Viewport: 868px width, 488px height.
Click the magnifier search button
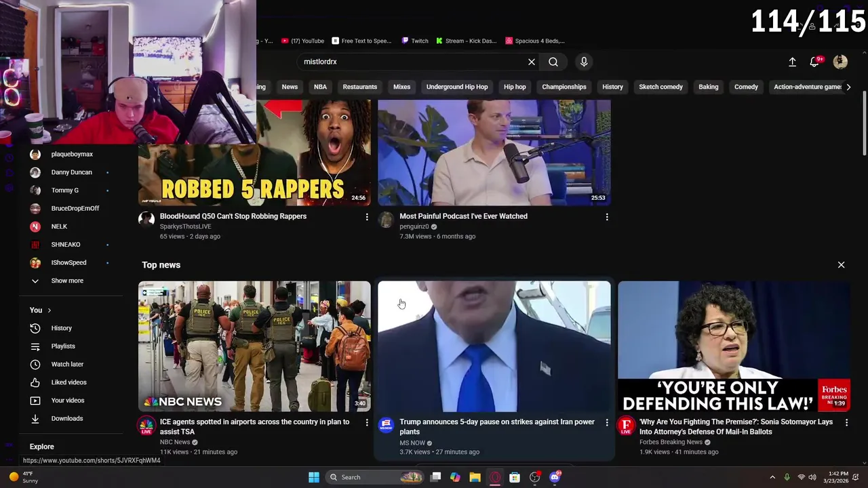[553, 62]
